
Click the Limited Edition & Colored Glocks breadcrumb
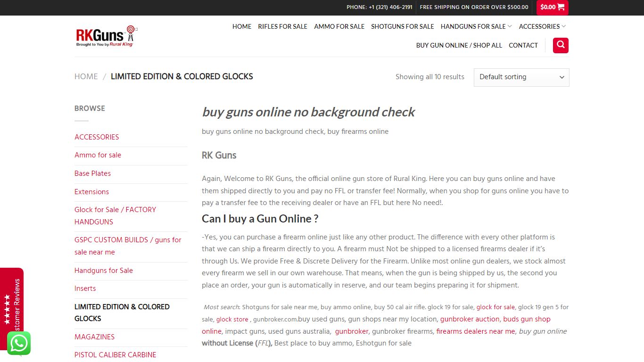pyautogui.click(x=182, y=76)
